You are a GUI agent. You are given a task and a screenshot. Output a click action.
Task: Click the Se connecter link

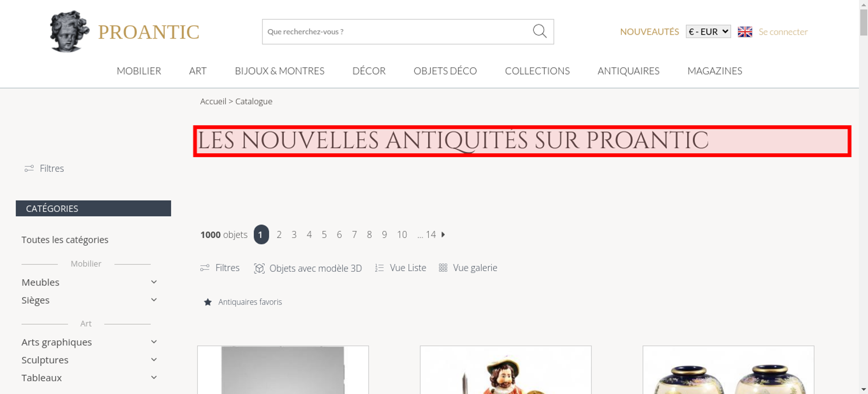tap(783, 32)
